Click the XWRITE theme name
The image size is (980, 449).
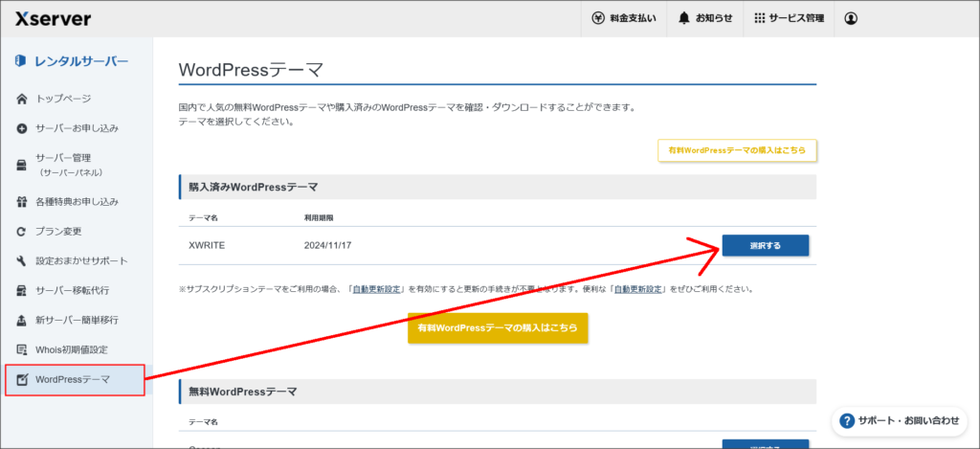[207, 246]
